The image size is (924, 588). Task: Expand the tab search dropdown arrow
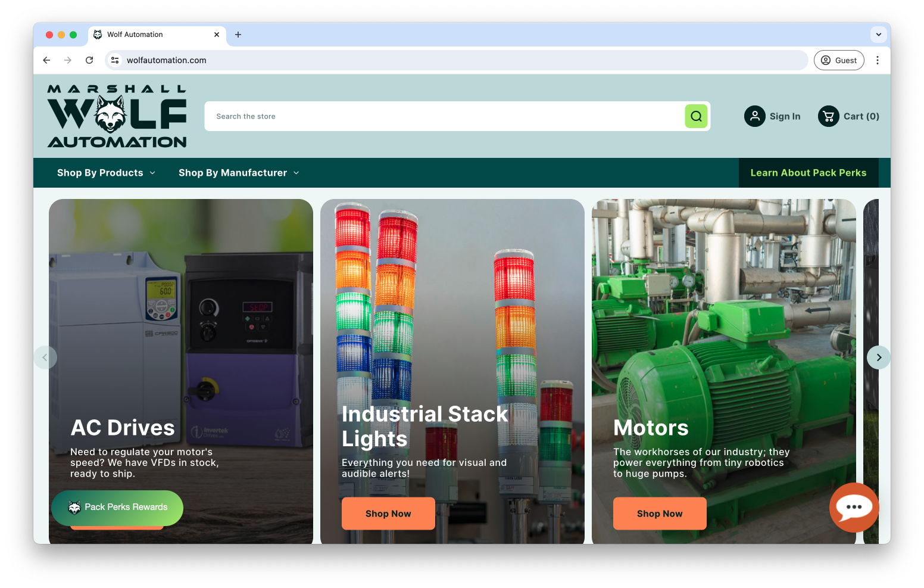[879, 35]
